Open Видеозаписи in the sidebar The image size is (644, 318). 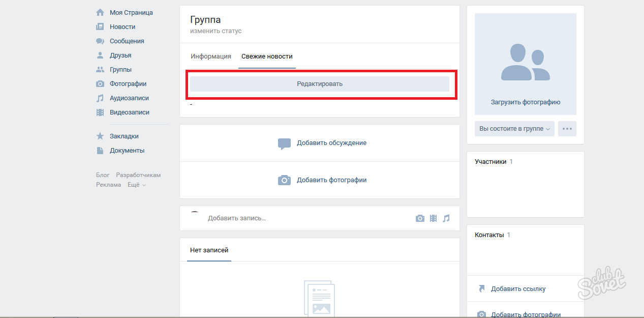click(x=130, y=112)
